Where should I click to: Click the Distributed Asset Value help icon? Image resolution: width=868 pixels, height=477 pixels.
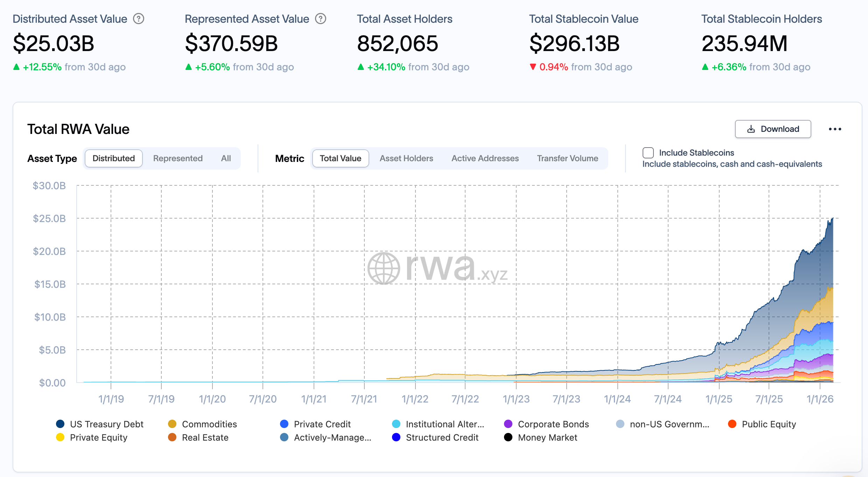(x=139, y=19)
